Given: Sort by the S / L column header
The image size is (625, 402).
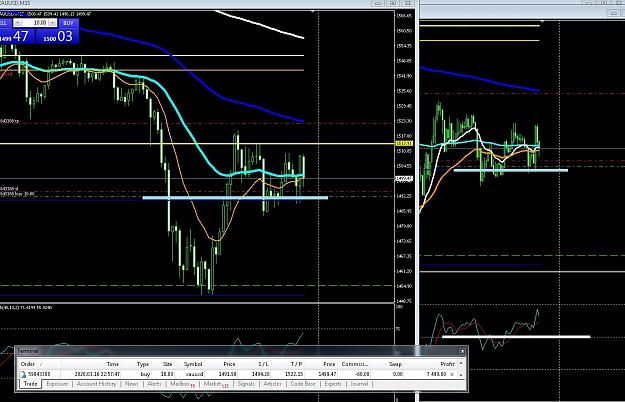Looking at the screenshot, I should tap(254, 364).
